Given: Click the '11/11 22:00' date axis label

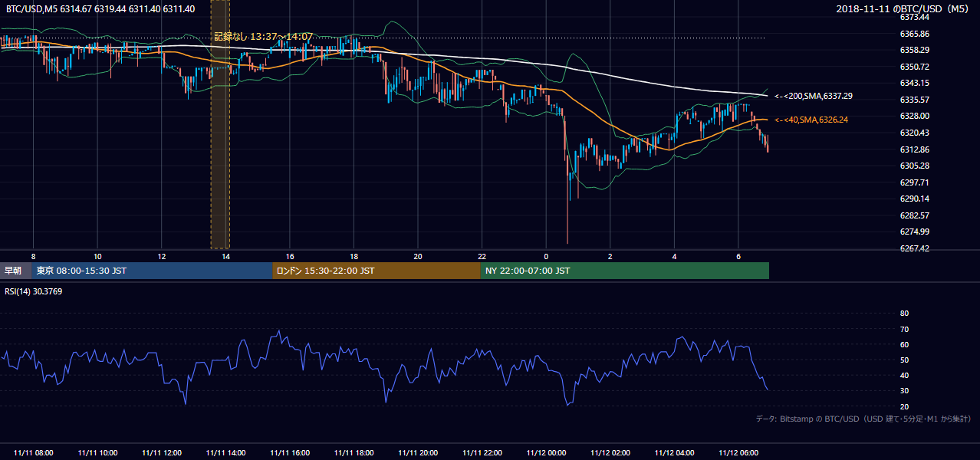Looking at the screenshot, I should point(482,453).
